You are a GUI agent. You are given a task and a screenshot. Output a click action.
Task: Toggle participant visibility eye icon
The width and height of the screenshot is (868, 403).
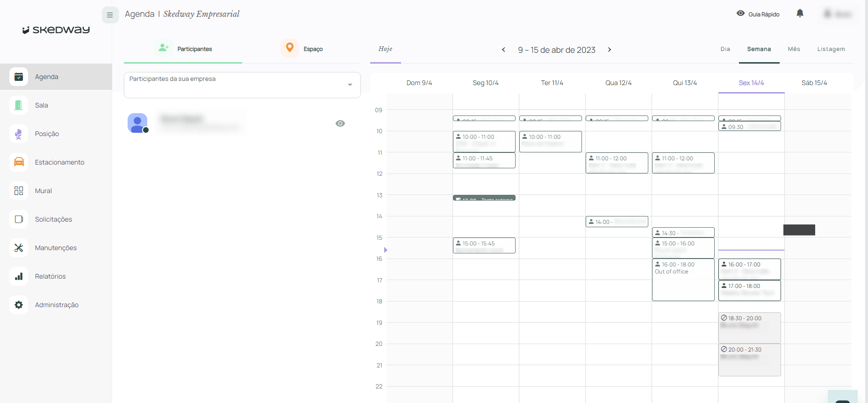340,123
